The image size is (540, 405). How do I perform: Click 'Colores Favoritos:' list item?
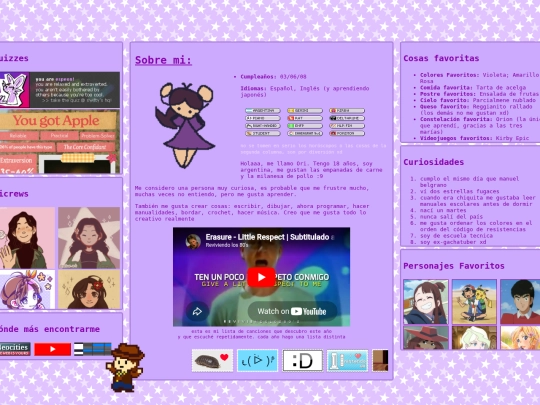click(479, 78)
